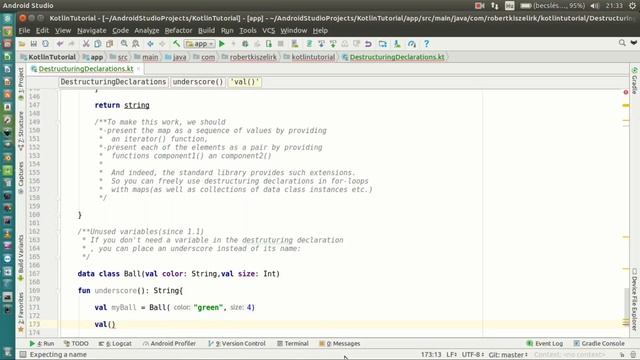Click the Save All toolbar icon
Viewport: 640px width, 360px height.
click(x=33, y=44)
